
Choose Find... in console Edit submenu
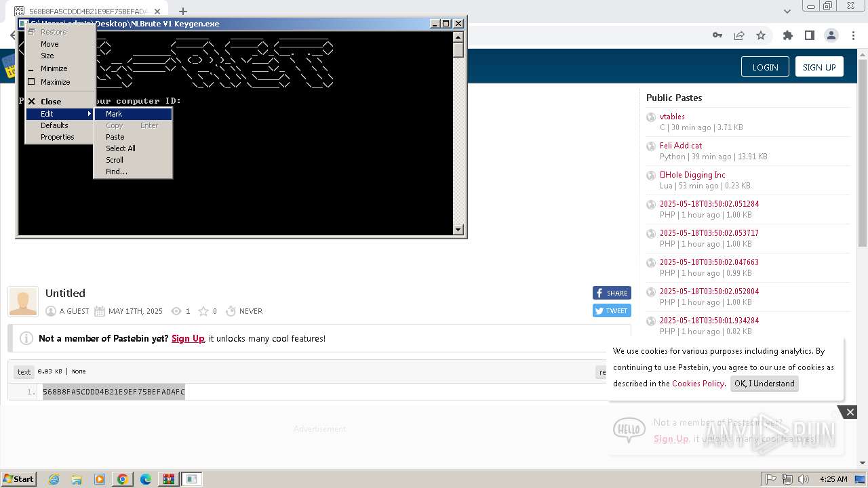tap(133, 171)
